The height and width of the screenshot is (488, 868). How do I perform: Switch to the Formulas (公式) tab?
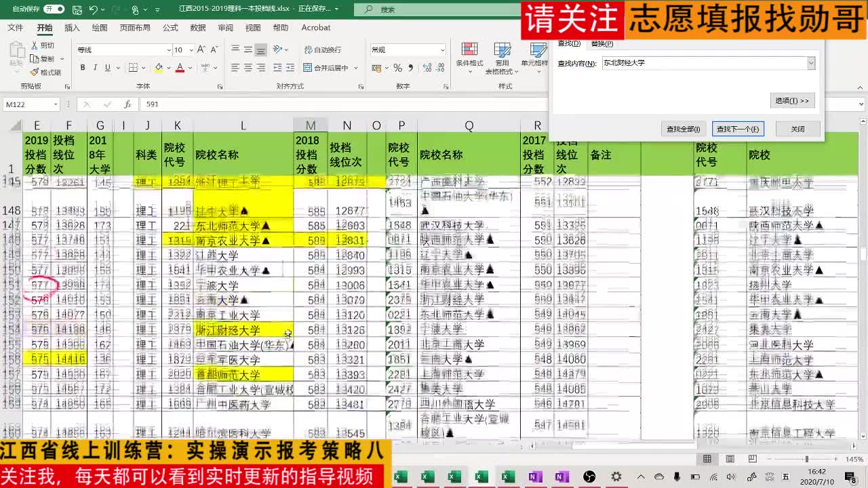[170, 28]
